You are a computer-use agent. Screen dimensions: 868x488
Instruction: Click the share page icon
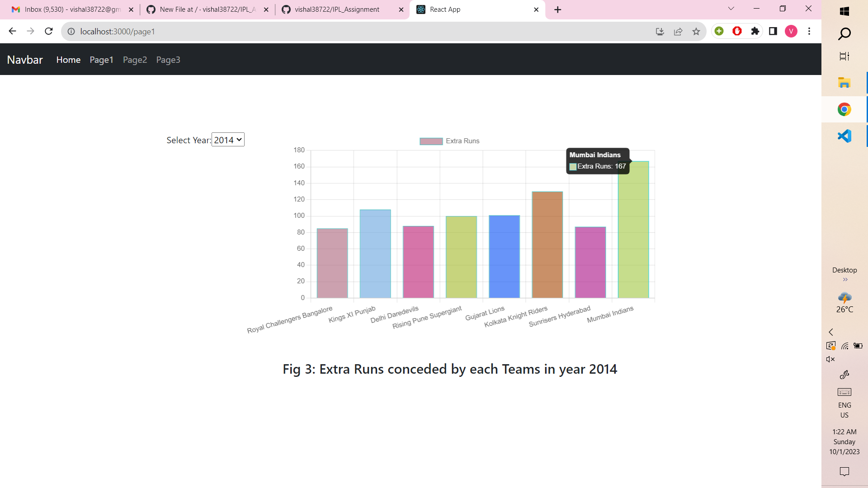tap(678, 31)
